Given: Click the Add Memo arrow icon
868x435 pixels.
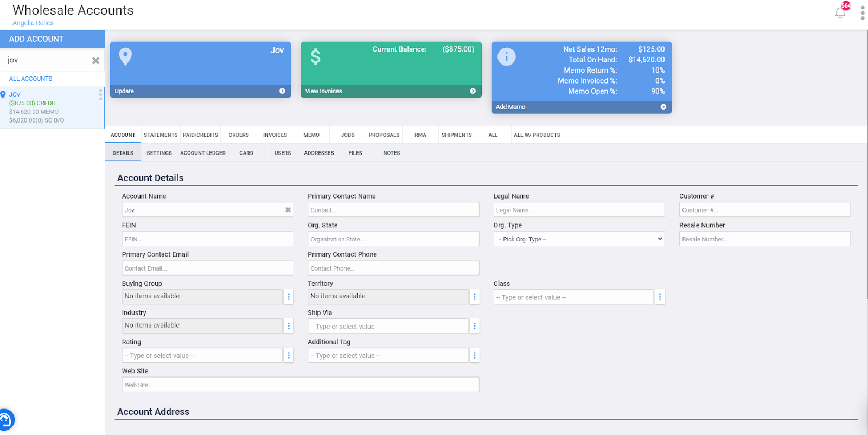Looking at the screenshot, I should (x=663, y=107).
